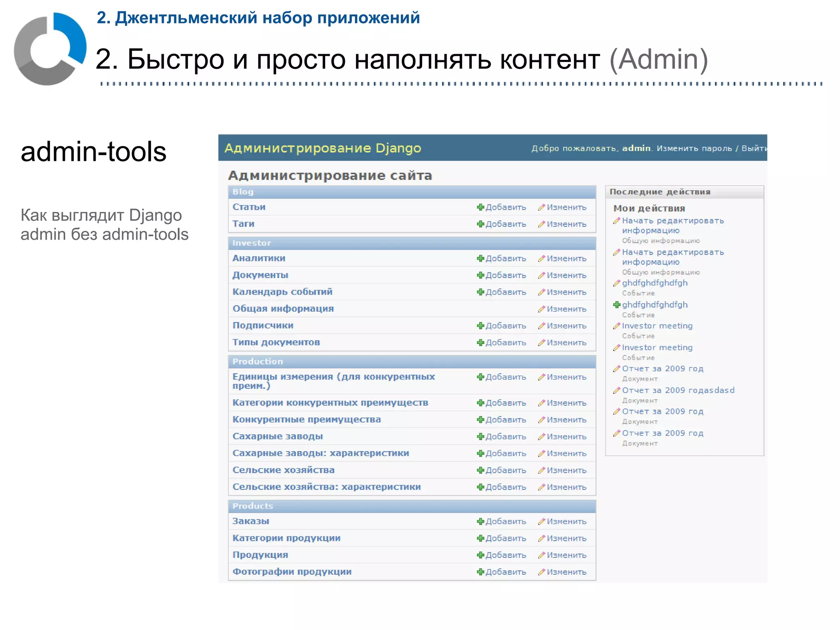Click the pencil icon in Документы row
Screen dimensions: 840x630
(x=541, y=275)
